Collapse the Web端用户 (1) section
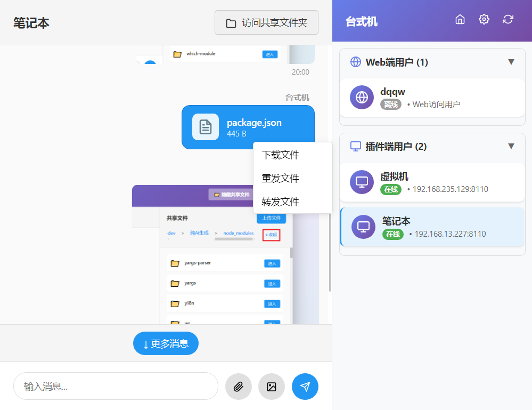This screenshot has height=410, width=532. (511, 62)
